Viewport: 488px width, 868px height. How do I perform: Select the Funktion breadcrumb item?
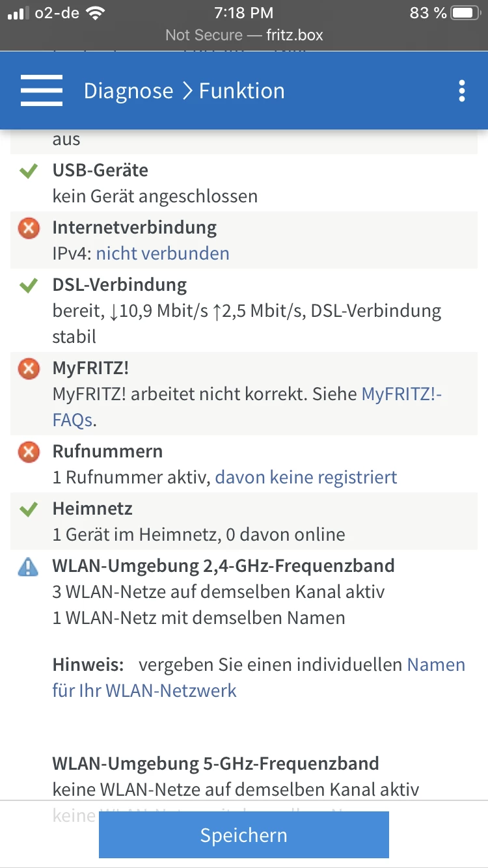pos(242,91)
